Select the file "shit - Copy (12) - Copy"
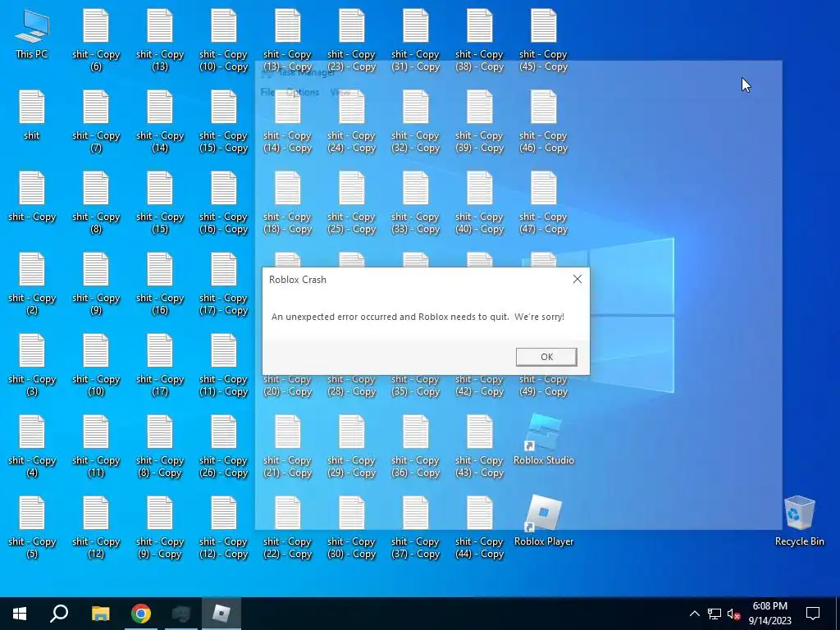The height and width of the screenshot is (630, 840). (223, 527)
